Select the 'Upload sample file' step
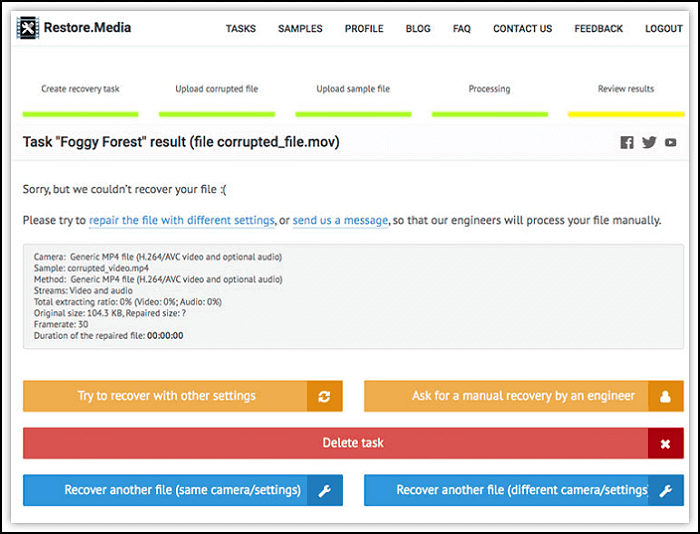Viewport: 700px width, 534px height. [353, 89]
